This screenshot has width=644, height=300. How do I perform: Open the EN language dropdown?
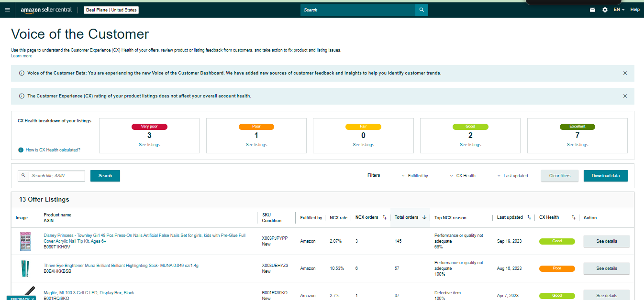[x=619, y=10]
